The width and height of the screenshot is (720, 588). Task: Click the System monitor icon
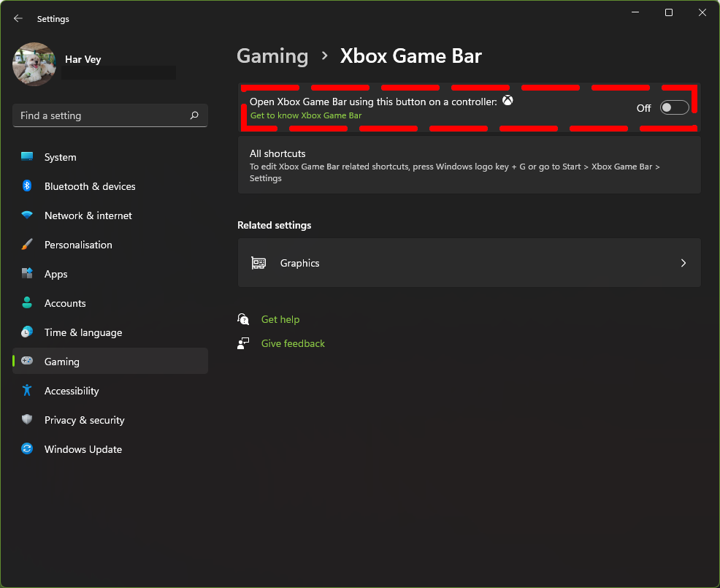tap(27, 156)
